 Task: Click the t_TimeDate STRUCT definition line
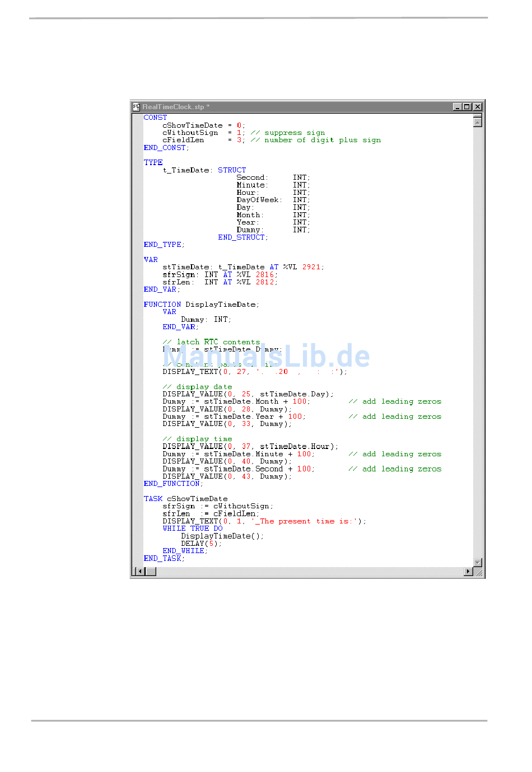pos(204,170)
